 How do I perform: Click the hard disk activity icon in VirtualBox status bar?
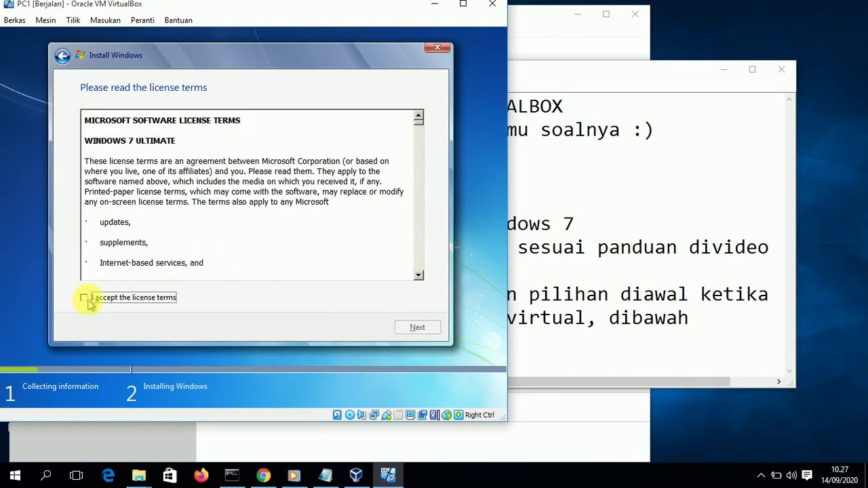tap(337, 415)
